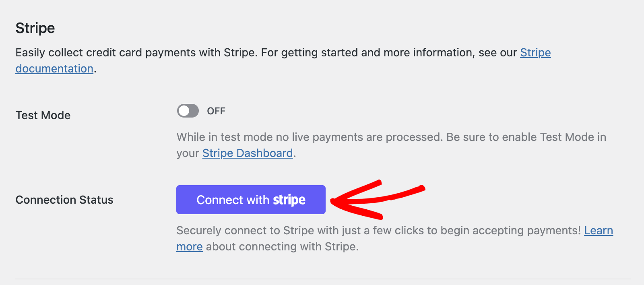Click the Stripe section heading
This screenshot has width=644, height=285.
click(35, 28)
